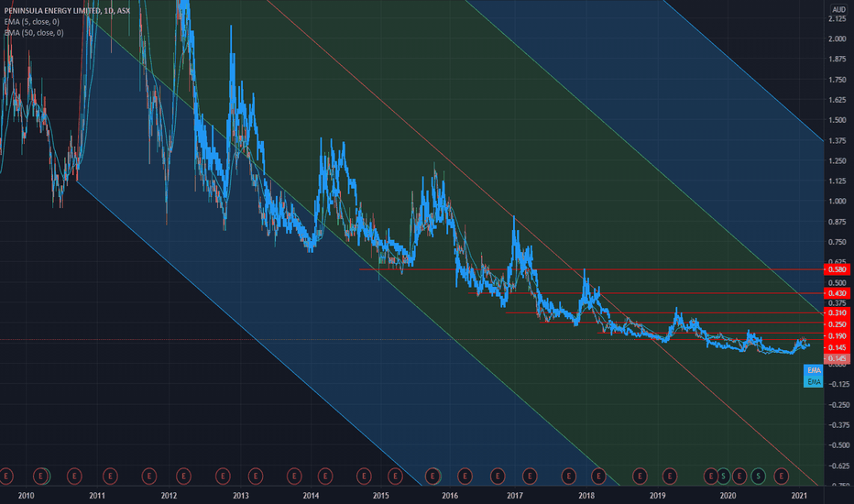
Task: Select the EMA (50, close, 0) indicator legend
Action: click(34, 33)
